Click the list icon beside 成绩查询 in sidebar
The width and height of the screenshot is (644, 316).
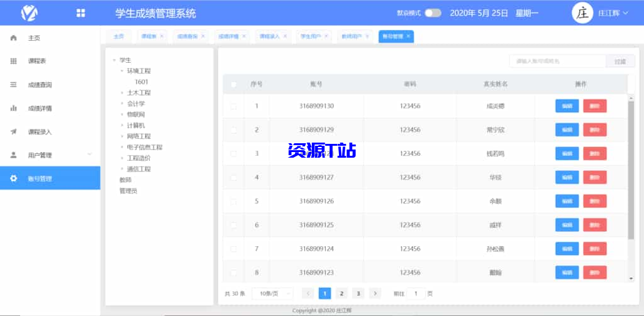tap(14, 85)
